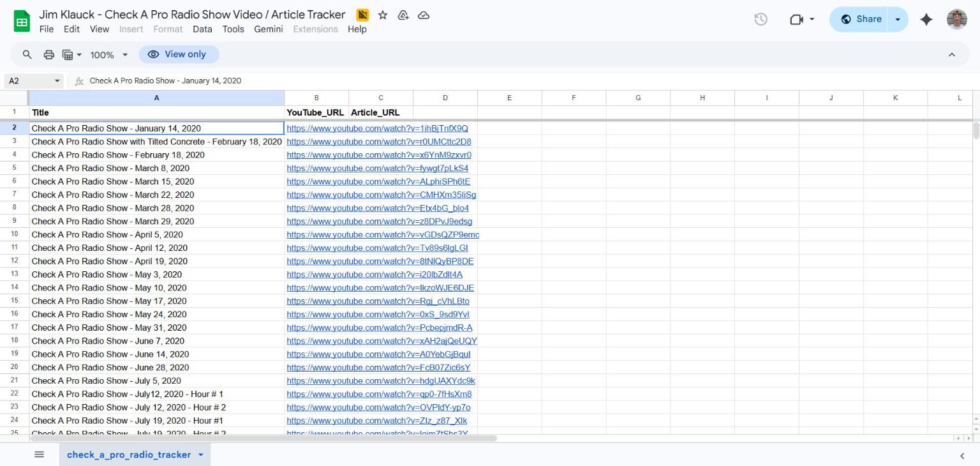Select cell "July 19, 2020 - Hour #1"
Screen dimensions: 980x466
[157, 421]
